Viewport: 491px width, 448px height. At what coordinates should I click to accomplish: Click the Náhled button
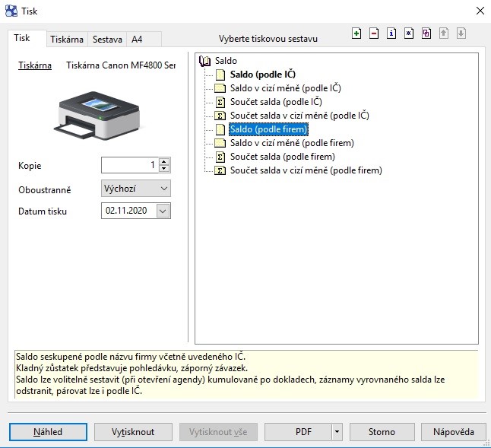pos(48,432)
